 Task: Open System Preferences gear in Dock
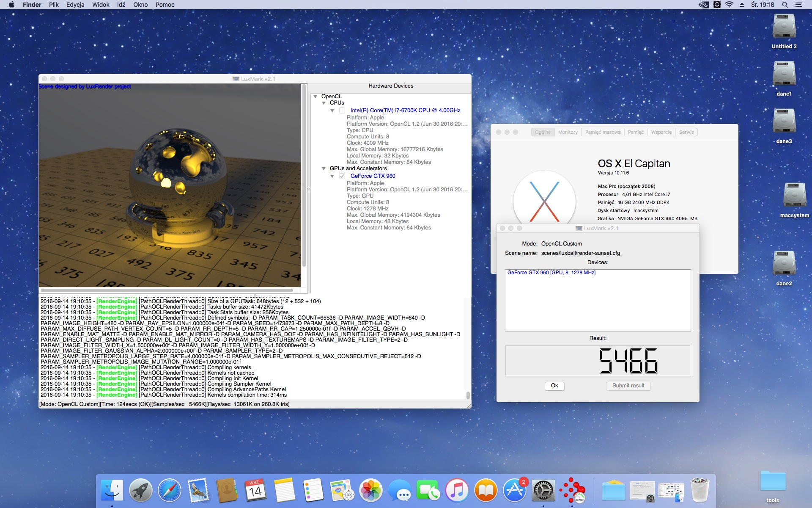pyautogui.click(x=543, y=490)
